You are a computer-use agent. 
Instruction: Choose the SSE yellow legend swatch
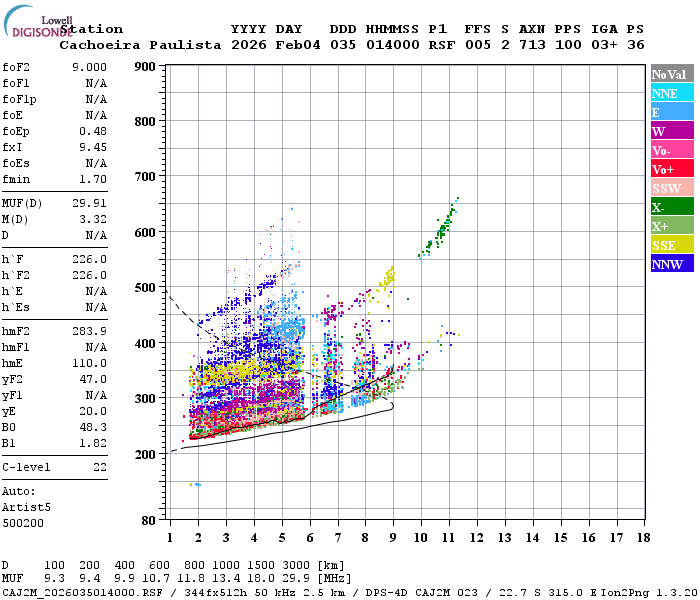click(x=672, y=245)
